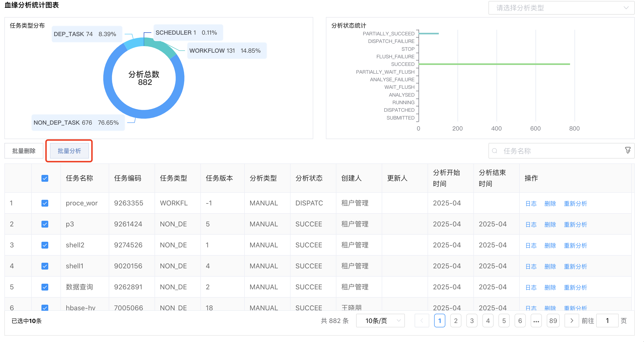Click the previous page arrow in pagination
This screenshot has width=644, height=342.
pyautogui.click(x=422, y=321)
